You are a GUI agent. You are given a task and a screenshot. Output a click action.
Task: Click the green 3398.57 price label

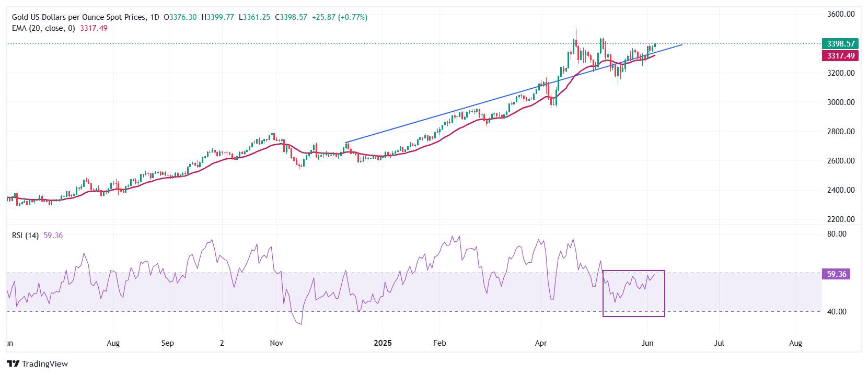(x=840, y=44)
